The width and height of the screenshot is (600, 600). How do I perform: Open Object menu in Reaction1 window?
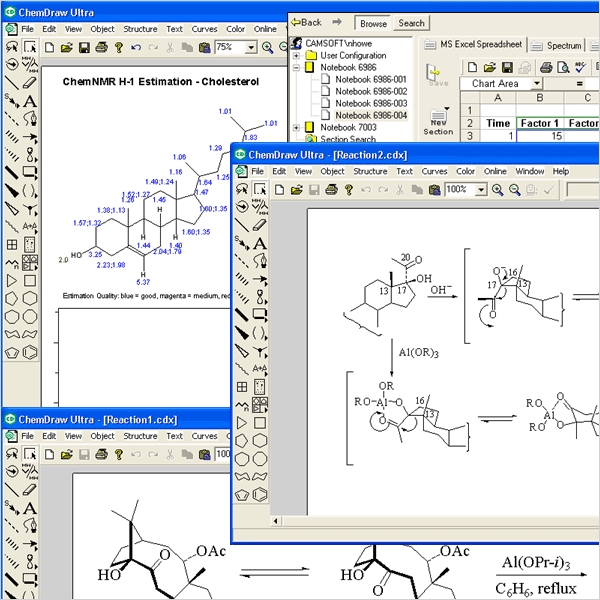tap(102, 436)
